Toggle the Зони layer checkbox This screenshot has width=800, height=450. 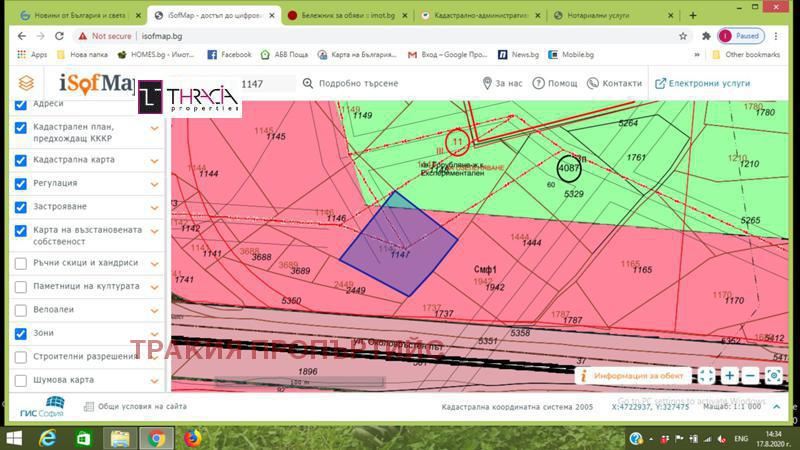point(20,334)
